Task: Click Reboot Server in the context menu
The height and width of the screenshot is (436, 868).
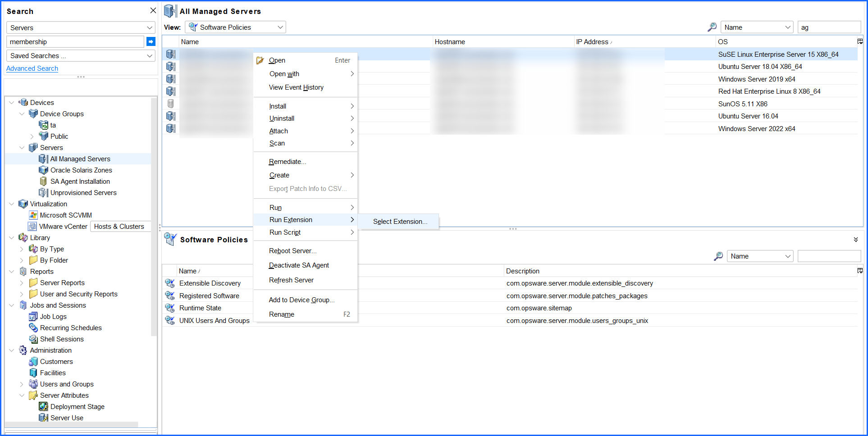Action: [292, 251]
